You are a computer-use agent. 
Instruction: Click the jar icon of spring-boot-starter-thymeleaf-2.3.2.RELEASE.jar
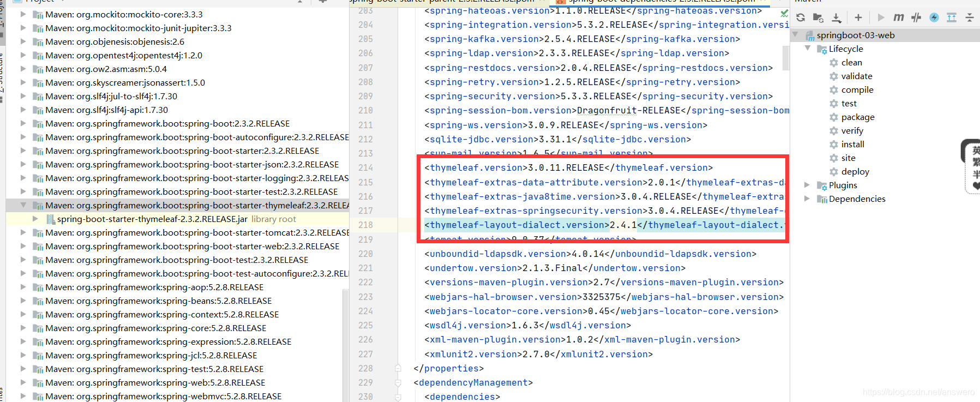pos(51,219)
